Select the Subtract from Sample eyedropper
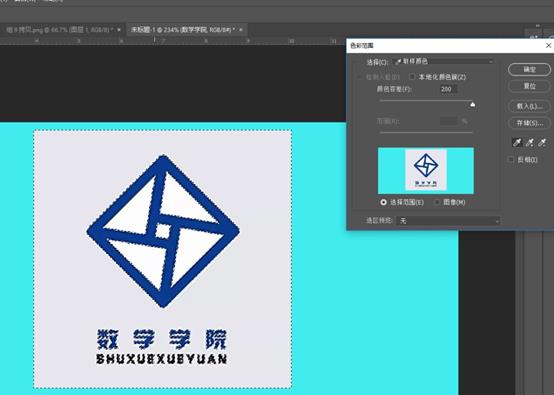The height and width of the screenshot is (395, 554). coord(542,142)
